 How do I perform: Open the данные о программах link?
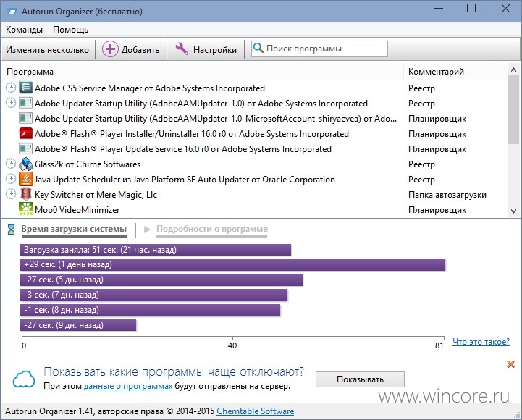tap(128, 386)
